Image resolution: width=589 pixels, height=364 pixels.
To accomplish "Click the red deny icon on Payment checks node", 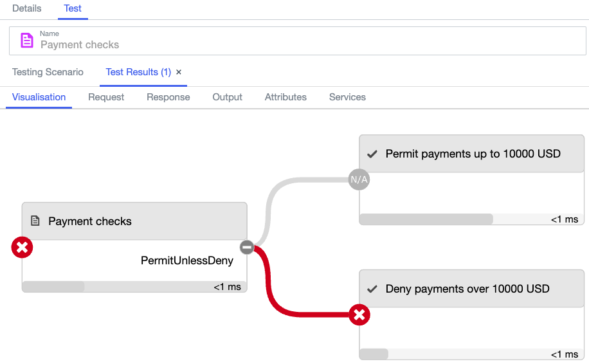I will pyautogui.click(x=22, y=247).
